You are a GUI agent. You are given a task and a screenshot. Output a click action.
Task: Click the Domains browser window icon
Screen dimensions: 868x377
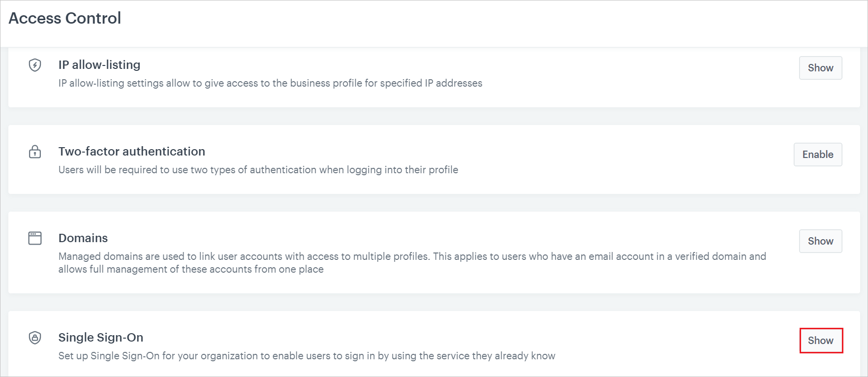35,238
